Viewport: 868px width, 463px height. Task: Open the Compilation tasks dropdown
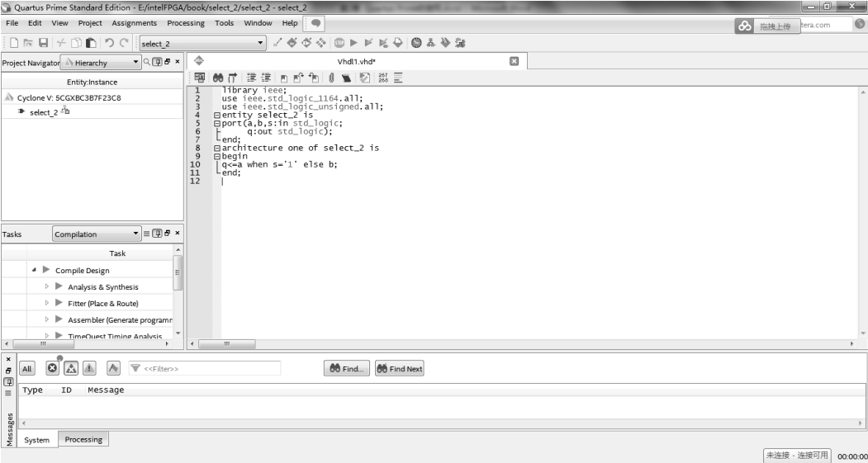[97, 234]
